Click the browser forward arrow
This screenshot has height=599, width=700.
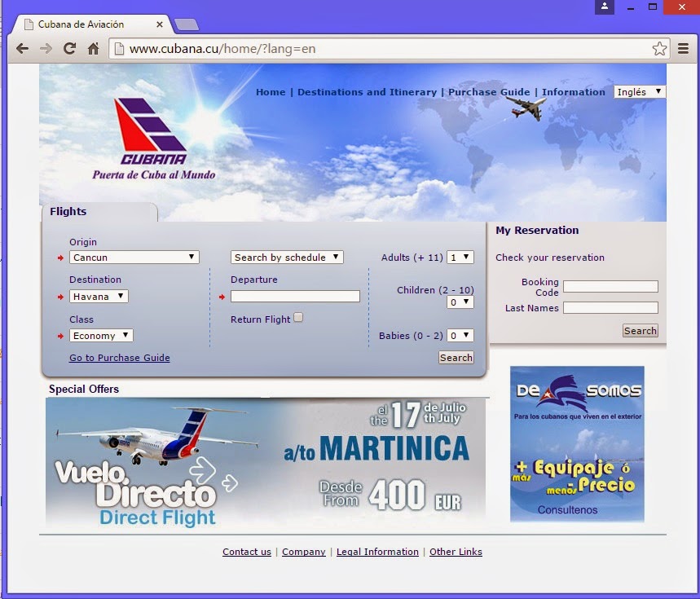click(x=46, y=48)
